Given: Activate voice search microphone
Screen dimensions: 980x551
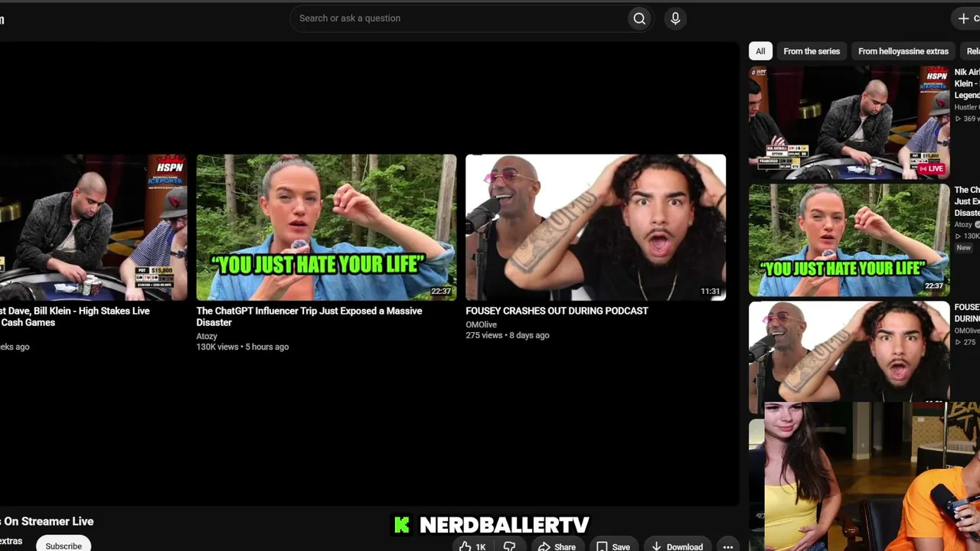Looking at the screenshot, I should tap(675, 18).
